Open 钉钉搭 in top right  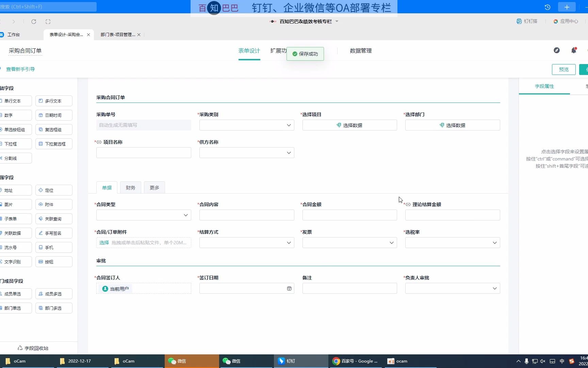[x=527, y=21]
